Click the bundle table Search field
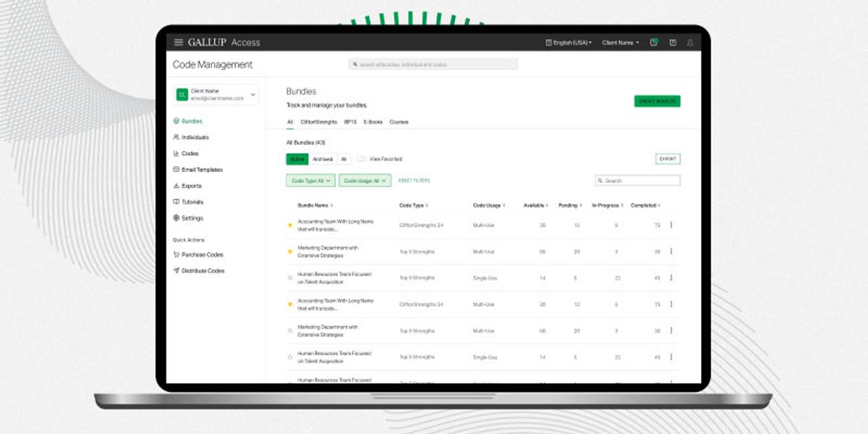This screenshot has height=434, width=868. (x=638, y=180)
